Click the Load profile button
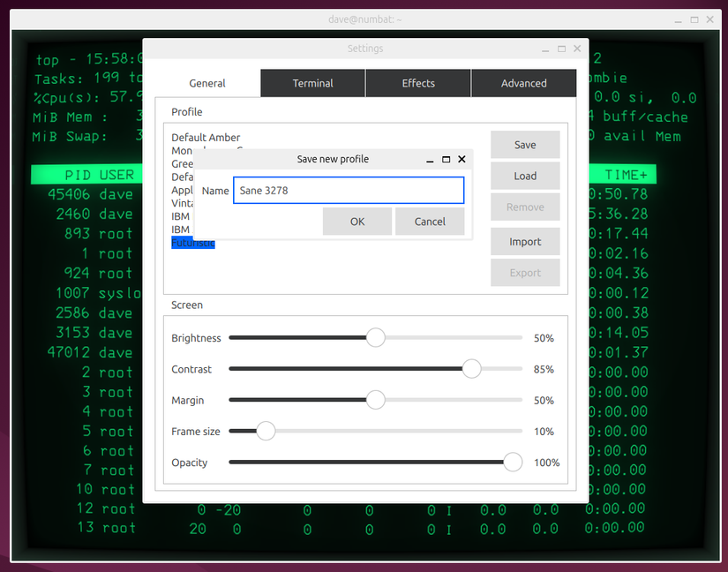728x572 pixels. point(525,176)
